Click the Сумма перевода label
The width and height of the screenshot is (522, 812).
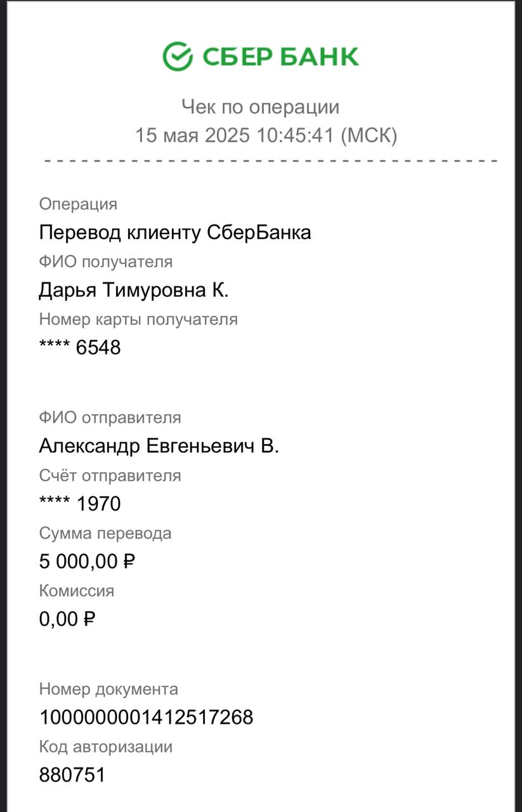click(105, 533)
